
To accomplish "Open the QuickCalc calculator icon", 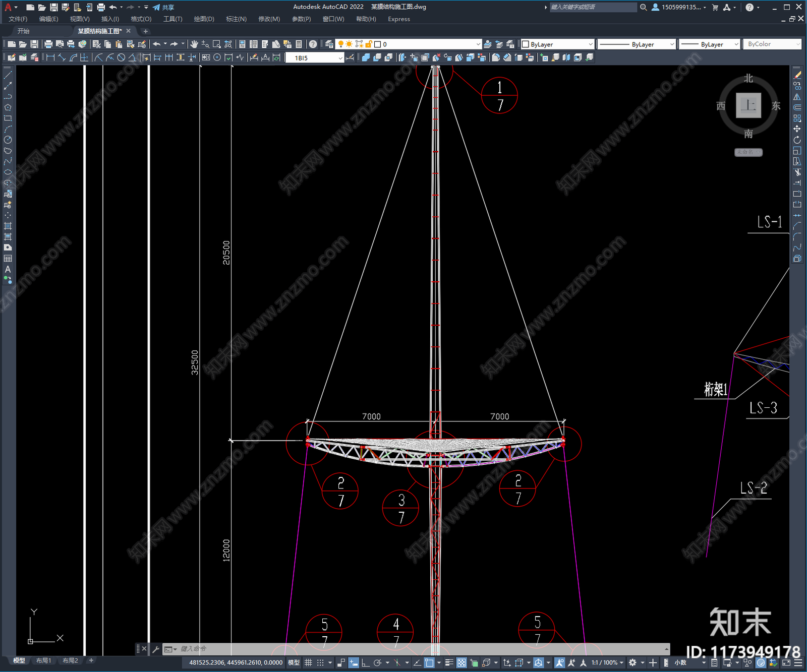I will click(x=299, y=44).
